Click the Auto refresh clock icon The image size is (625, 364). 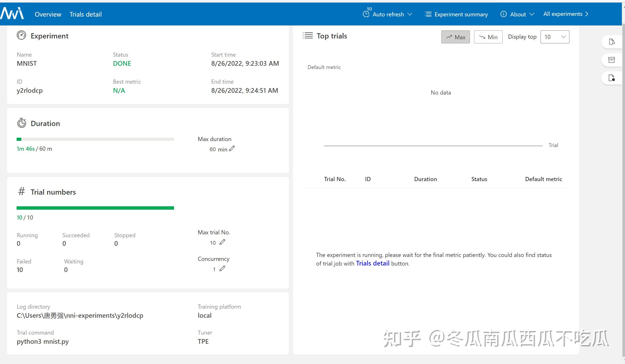pyautogui.click(x=366, y=14)
